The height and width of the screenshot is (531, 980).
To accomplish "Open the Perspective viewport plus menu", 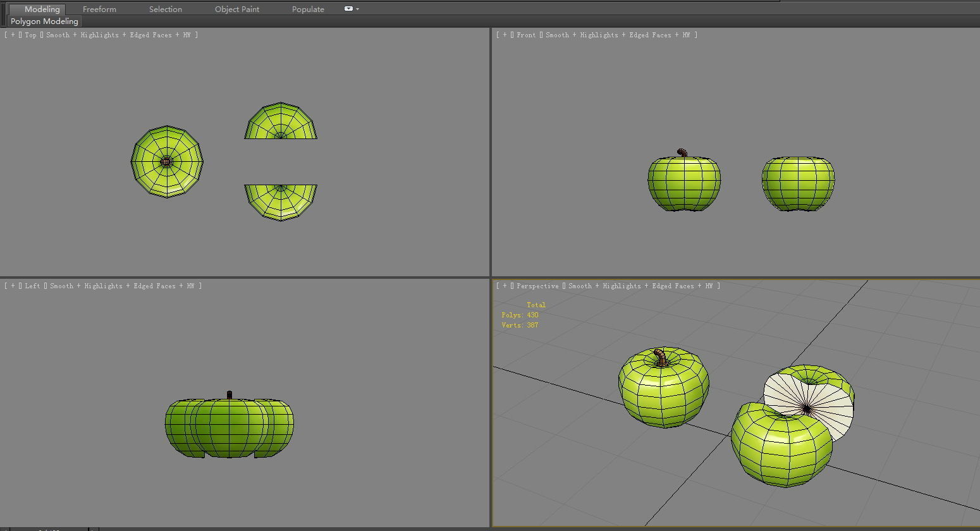I will (505, 286).
